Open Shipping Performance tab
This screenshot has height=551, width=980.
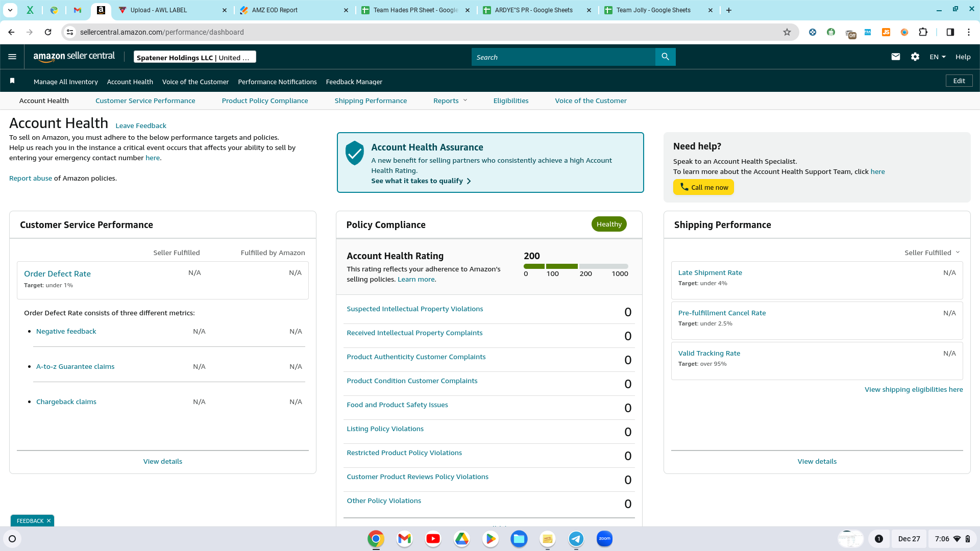click(x=371, y=101)
